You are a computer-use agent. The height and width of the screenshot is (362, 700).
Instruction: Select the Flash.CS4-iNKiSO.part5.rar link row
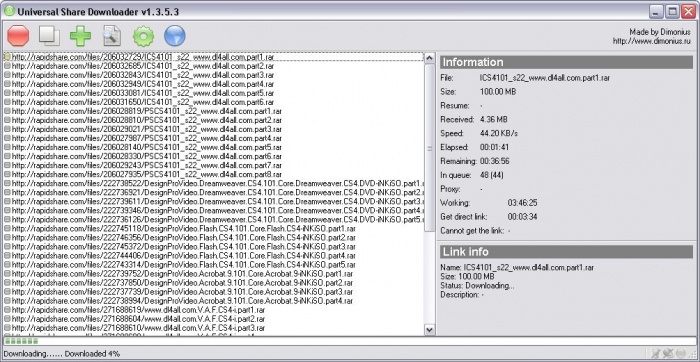click(x=213, y=264)
